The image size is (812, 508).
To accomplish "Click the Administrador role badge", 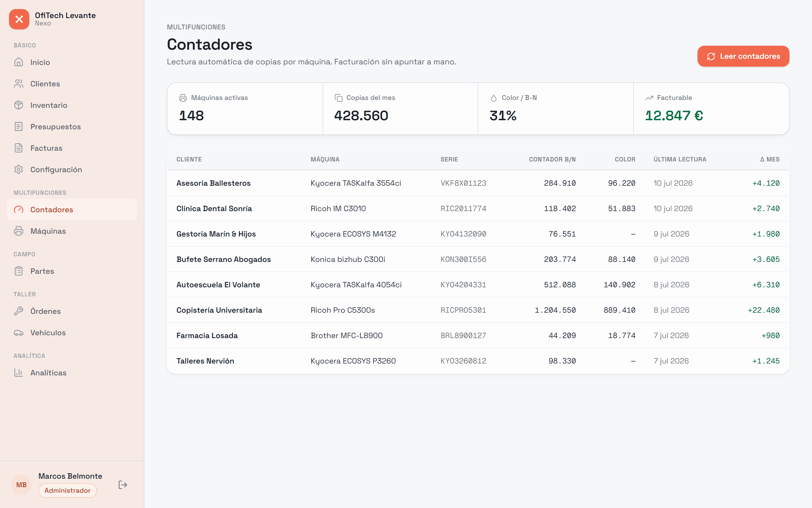I will tap(67, 491).
